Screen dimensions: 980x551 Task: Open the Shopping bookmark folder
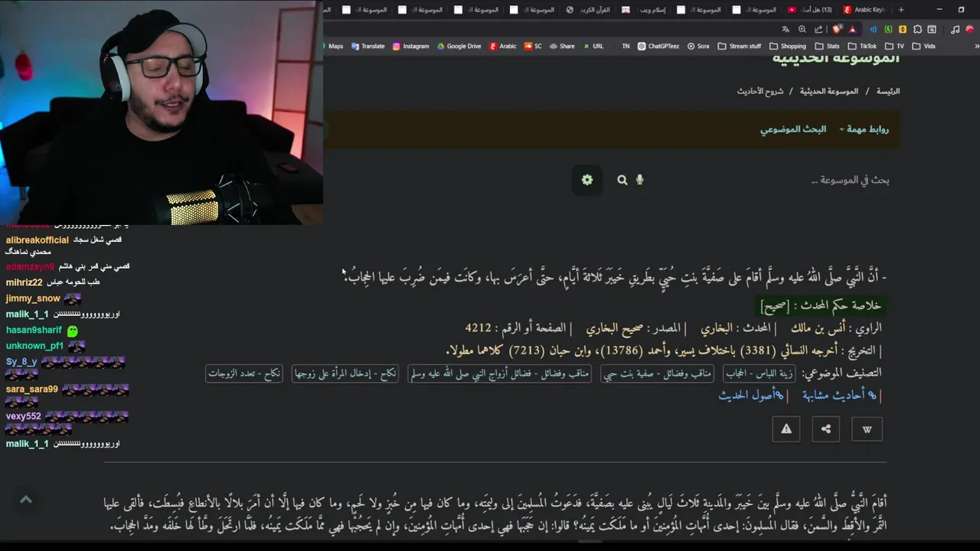[787, 46]
